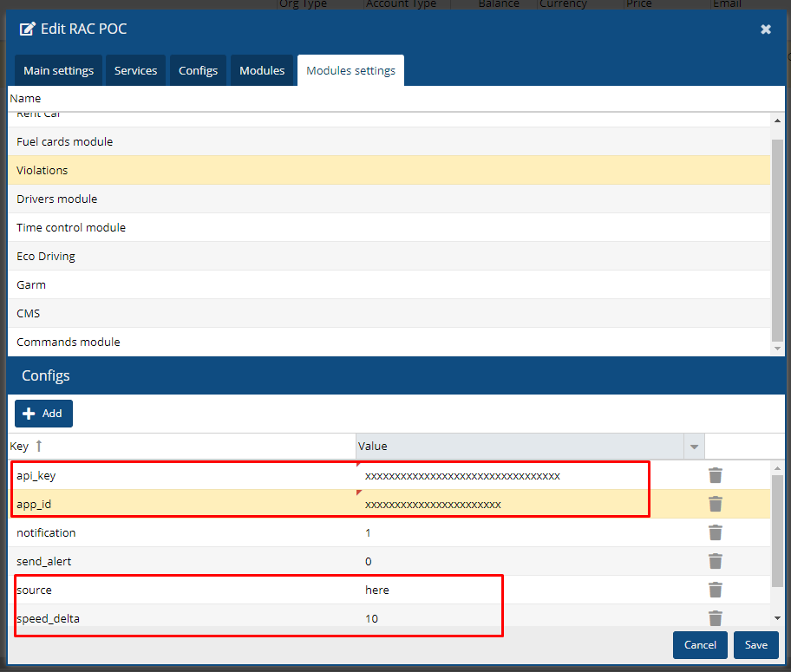Close the Edit RAC POC dialog
791x672 pixels.
(765, 29)
